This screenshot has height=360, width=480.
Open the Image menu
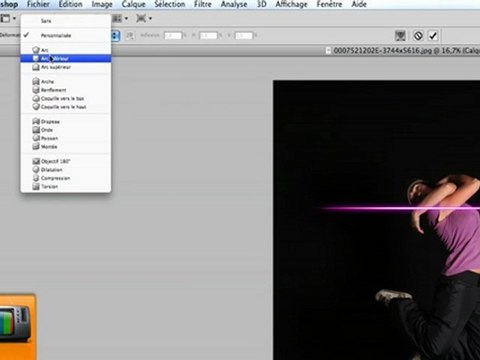102,4
